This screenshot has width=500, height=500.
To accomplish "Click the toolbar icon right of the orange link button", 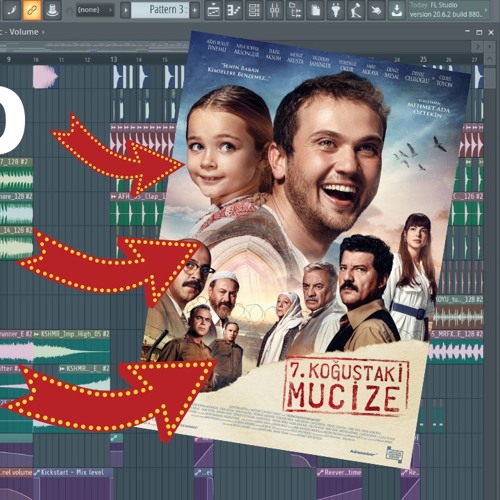I will [x=52, y=10].
